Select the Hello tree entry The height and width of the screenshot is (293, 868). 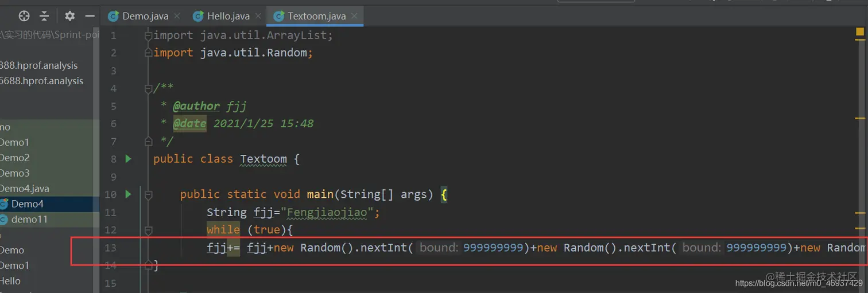tap(10, 281)
